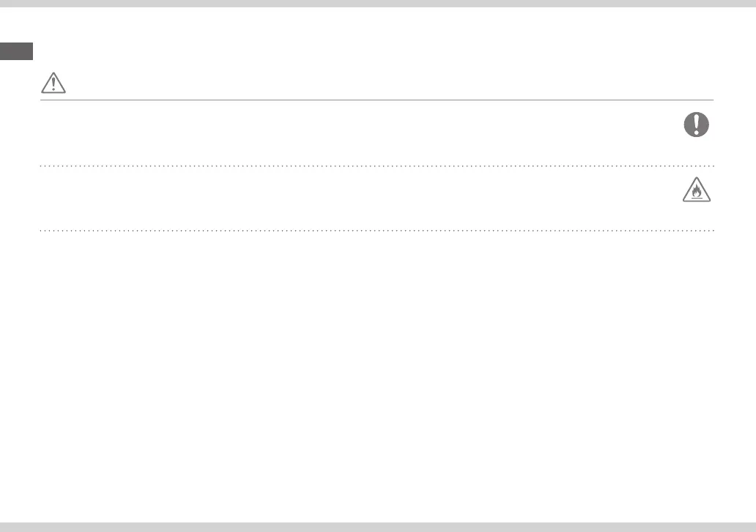Click the light gray bar at the top
Viewport: 756px width, 532px height.
[x=378, y=4]
